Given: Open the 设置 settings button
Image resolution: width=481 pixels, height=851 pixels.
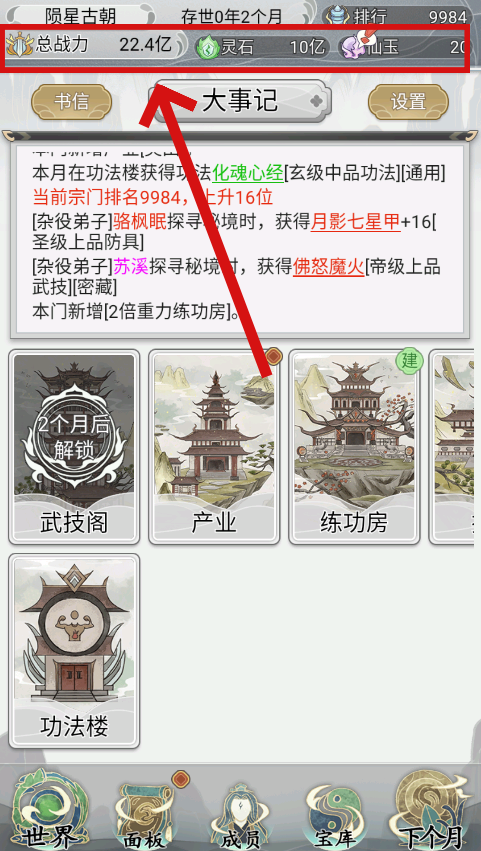Looking at the screenshot, I should click(408, 101).
